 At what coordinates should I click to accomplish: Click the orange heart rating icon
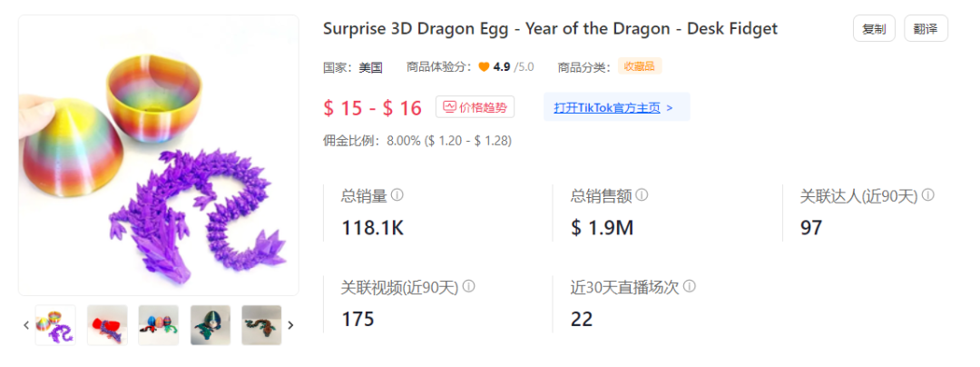pyautogui.click(x=484, y=67)
